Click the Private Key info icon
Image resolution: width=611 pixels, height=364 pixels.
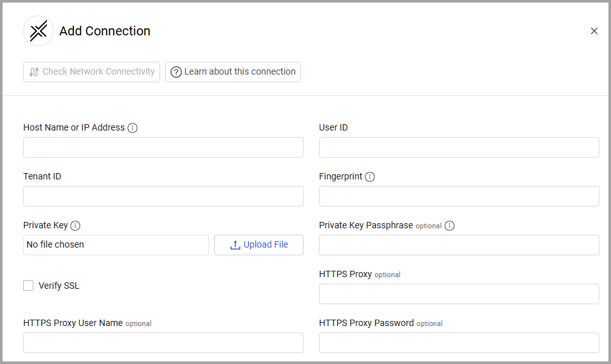coord(75,226)
